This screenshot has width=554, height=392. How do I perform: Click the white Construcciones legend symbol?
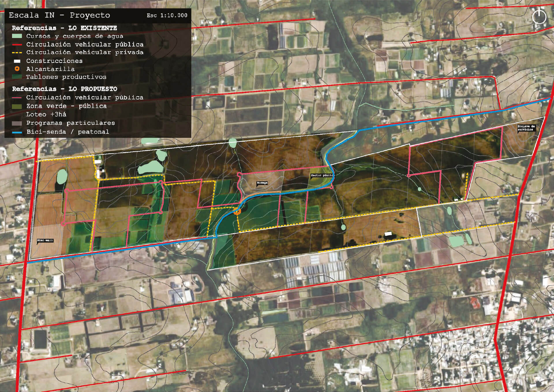click(17, 61)
